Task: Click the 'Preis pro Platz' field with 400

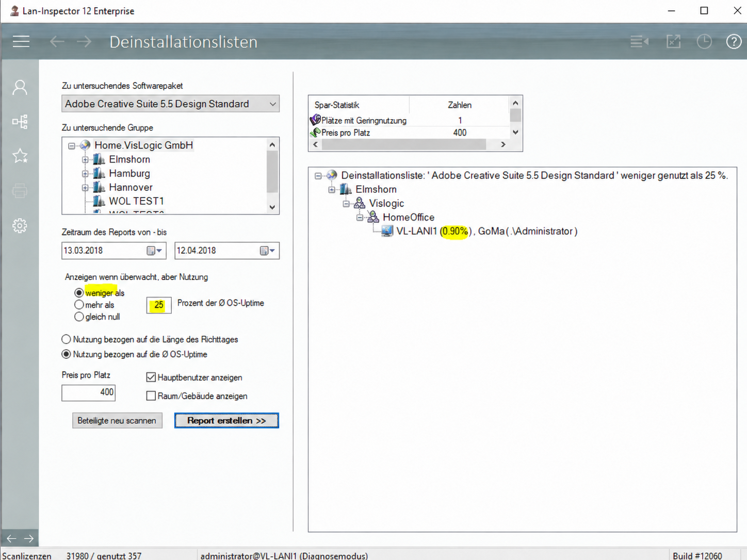Action: click(89, 392)
